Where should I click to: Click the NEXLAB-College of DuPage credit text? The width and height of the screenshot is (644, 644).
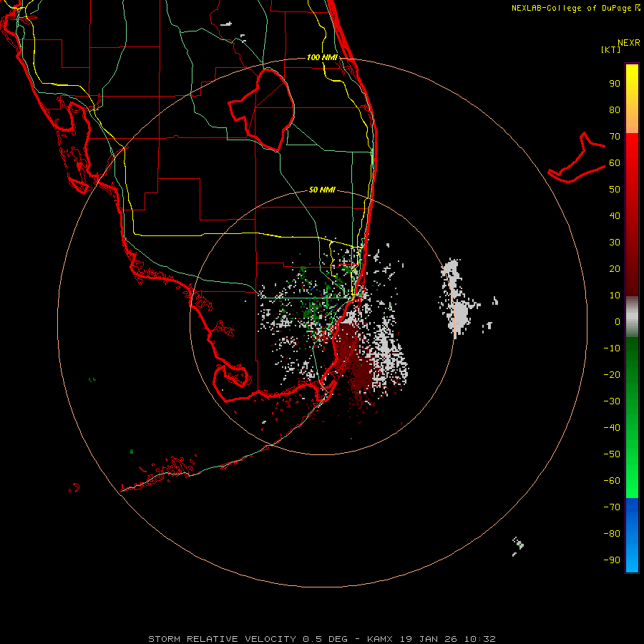point(575,8)
